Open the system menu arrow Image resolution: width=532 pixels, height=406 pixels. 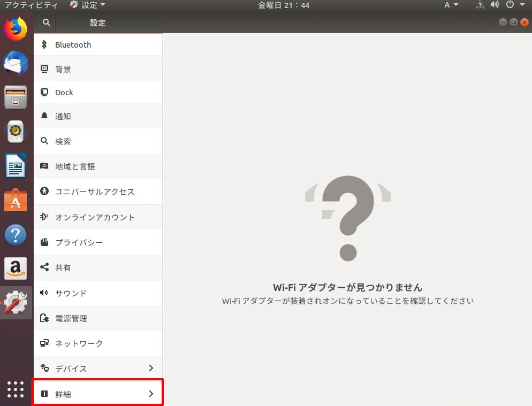(522, 5)
